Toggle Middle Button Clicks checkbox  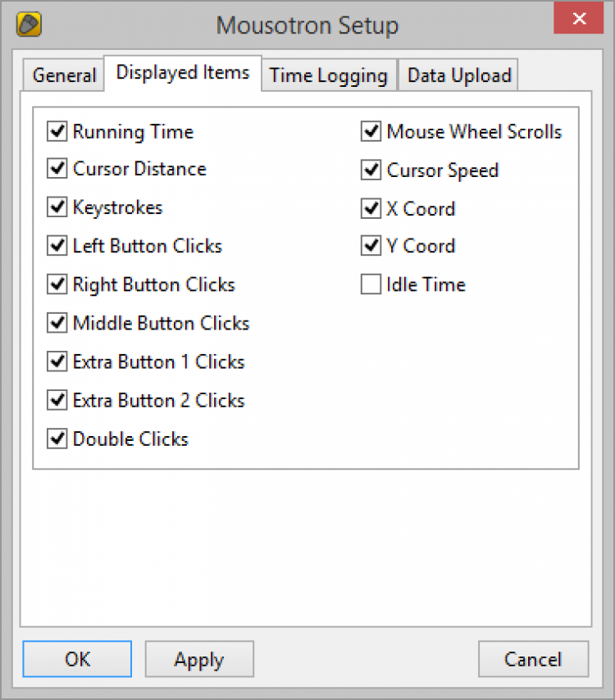click(x=57, y=324)
